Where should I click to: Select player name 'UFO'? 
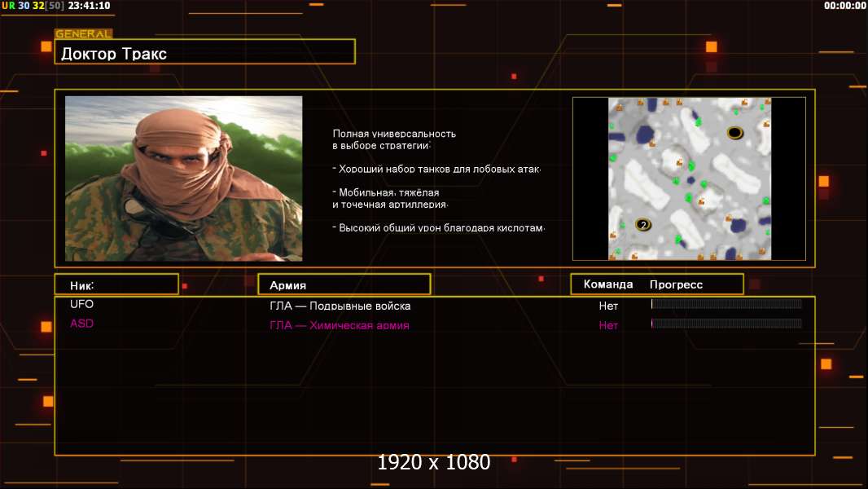point(81,304)
